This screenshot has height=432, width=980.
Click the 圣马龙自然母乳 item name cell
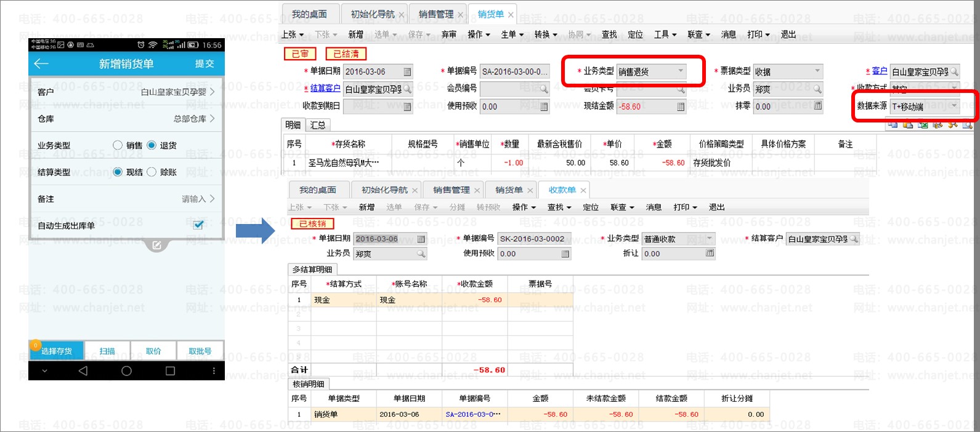point(347,163)
